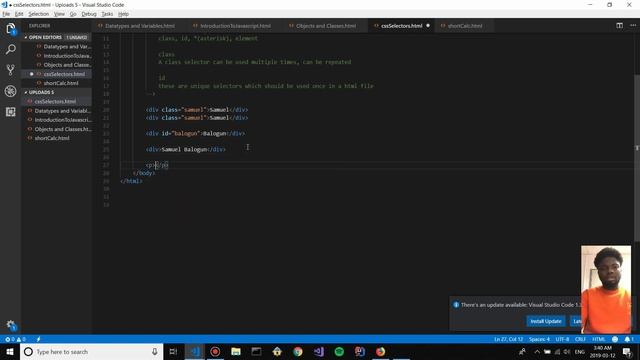Open the Selection menu
The width and height of the screenshot is (640, 360).
click(38, 14)
